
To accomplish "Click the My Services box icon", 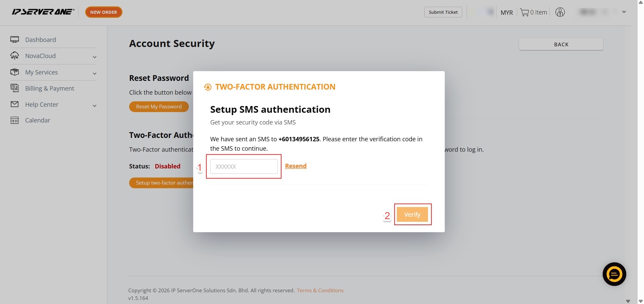I will click(14, 72).
